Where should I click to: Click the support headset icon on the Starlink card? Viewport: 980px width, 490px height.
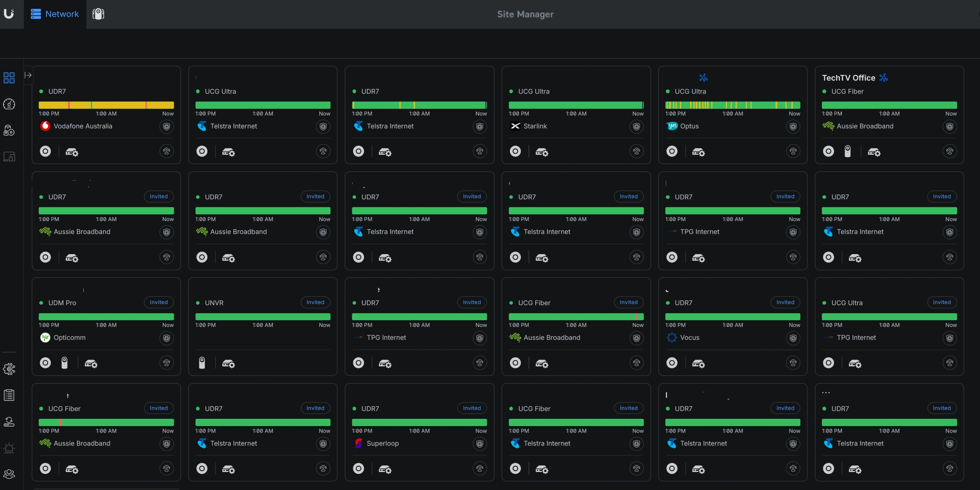tap(637, 151)
